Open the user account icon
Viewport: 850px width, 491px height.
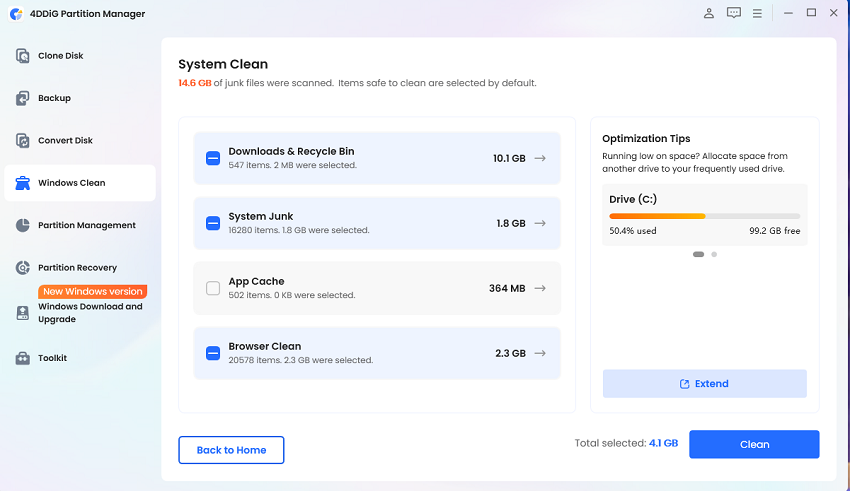tap(709, 13)
